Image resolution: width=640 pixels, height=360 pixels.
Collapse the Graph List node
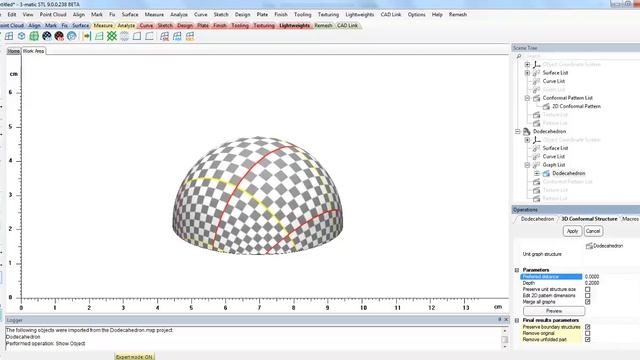point(527,165)
